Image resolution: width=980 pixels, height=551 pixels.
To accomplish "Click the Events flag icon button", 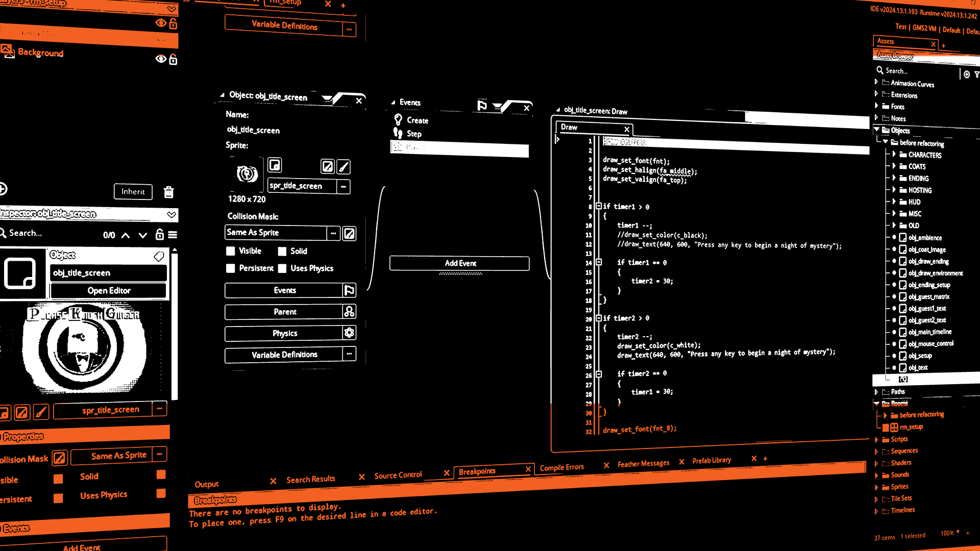I will (x=349, y=290).
